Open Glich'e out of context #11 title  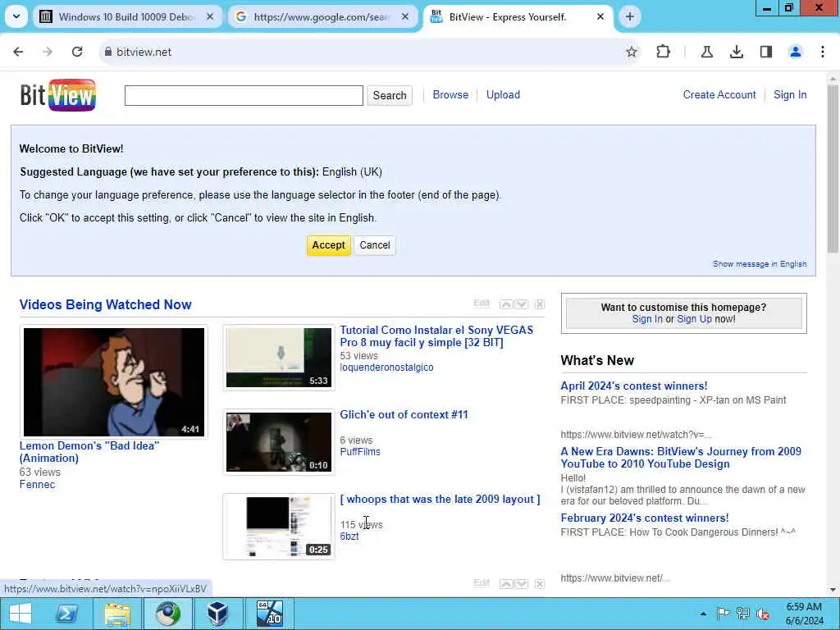point(404,414)
